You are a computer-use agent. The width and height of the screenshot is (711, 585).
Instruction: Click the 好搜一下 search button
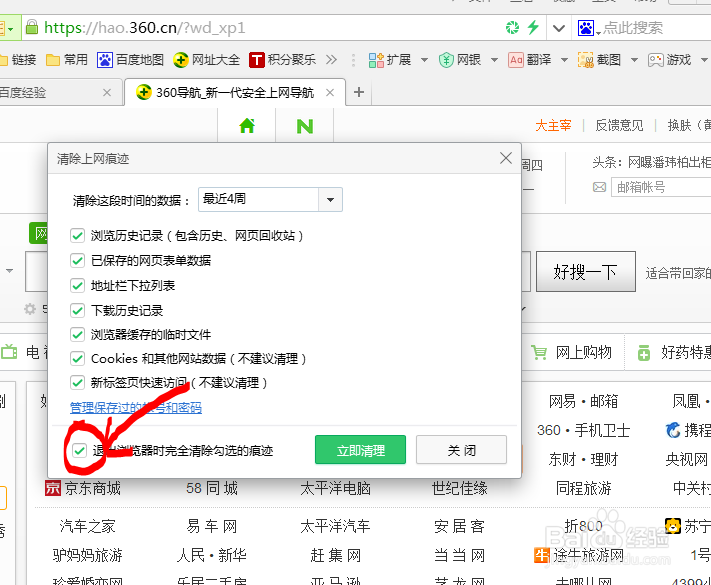(586, 272)
